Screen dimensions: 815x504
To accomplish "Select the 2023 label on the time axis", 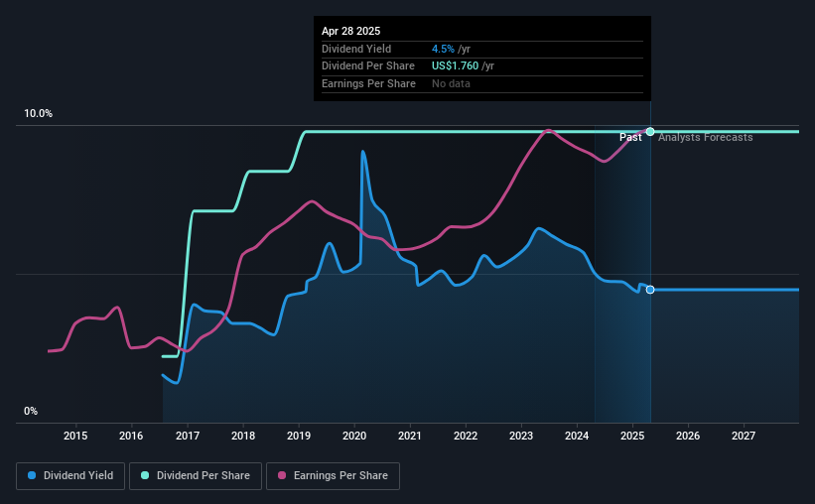I will [x=521, y=436].
